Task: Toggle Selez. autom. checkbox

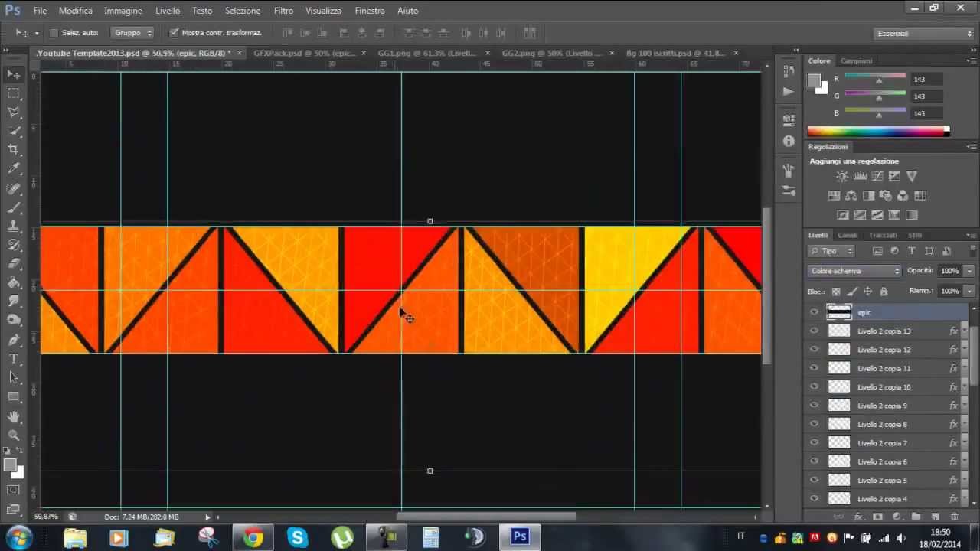Action: [x=54, y=33]
